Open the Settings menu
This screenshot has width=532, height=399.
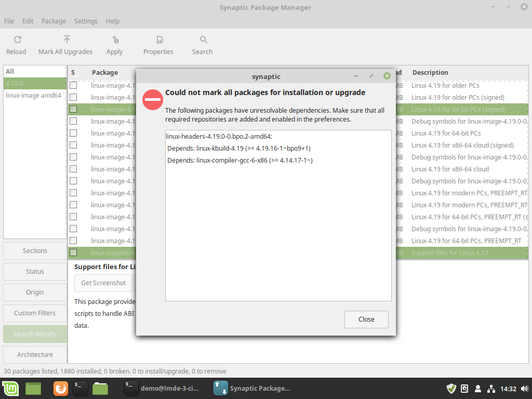pyautogui.click(x=86, y=21)
